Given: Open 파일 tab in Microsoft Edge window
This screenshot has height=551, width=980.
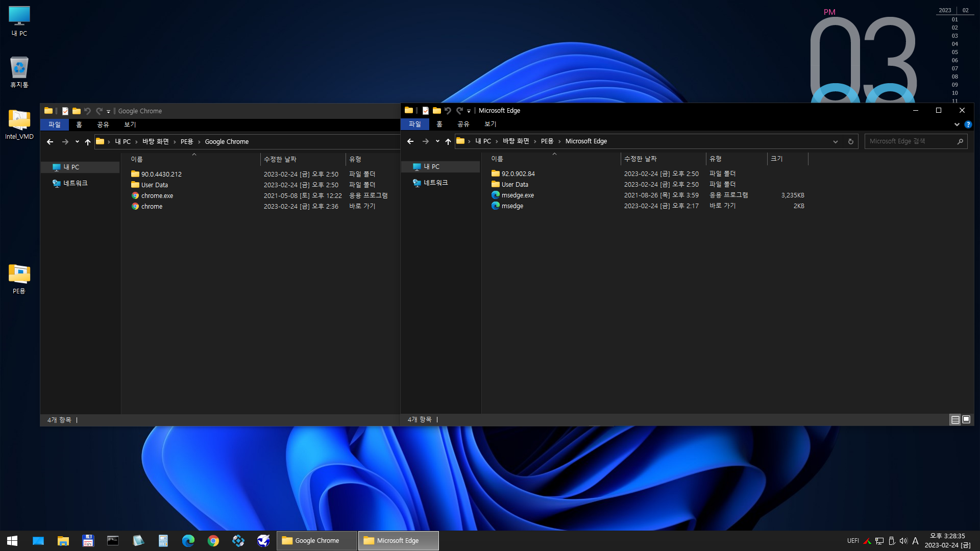Looking at the screenshot, I should tap(415, 124).
